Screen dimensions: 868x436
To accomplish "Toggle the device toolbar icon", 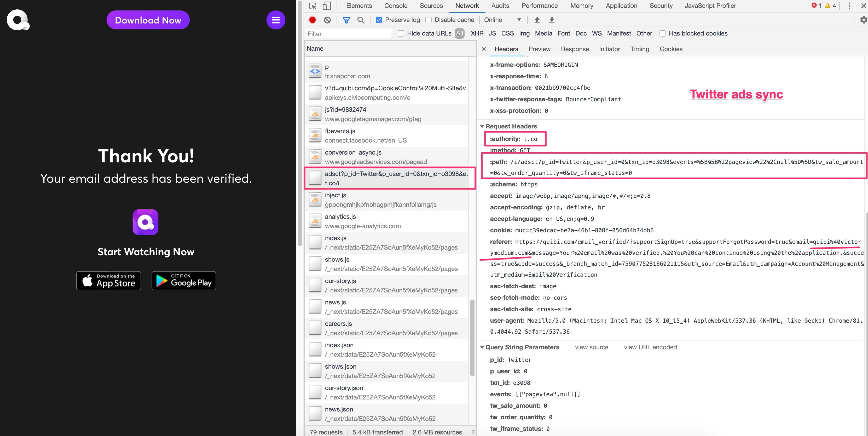I will tap(327, 6).
